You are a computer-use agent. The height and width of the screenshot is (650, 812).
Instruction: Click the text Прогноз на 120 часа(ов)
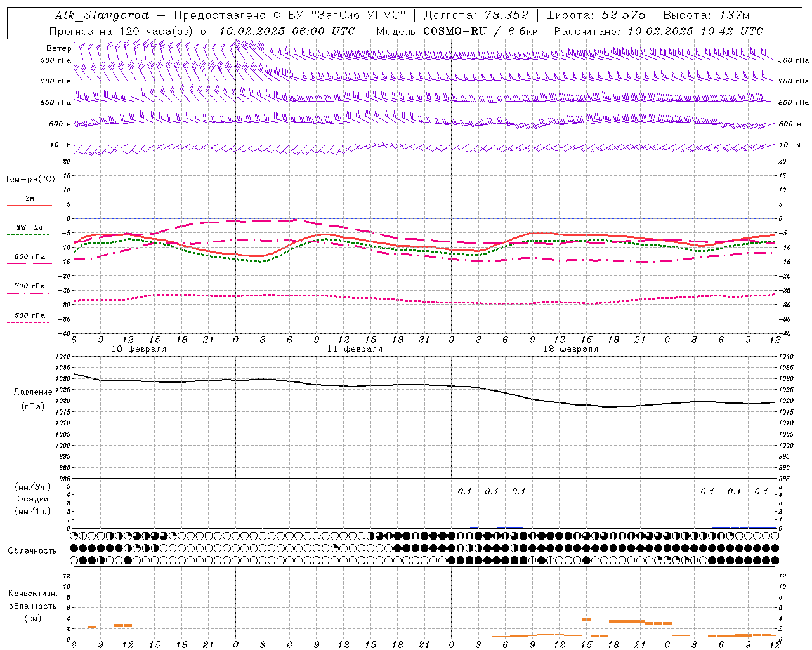tap(121, 31)
